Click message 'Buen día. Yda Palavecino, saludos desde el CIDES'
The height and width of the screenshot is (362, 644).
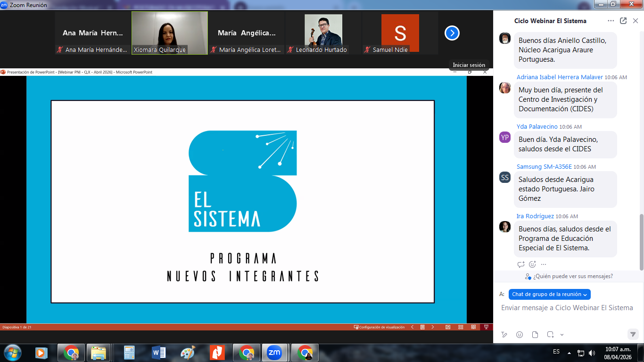click(565, 144)
